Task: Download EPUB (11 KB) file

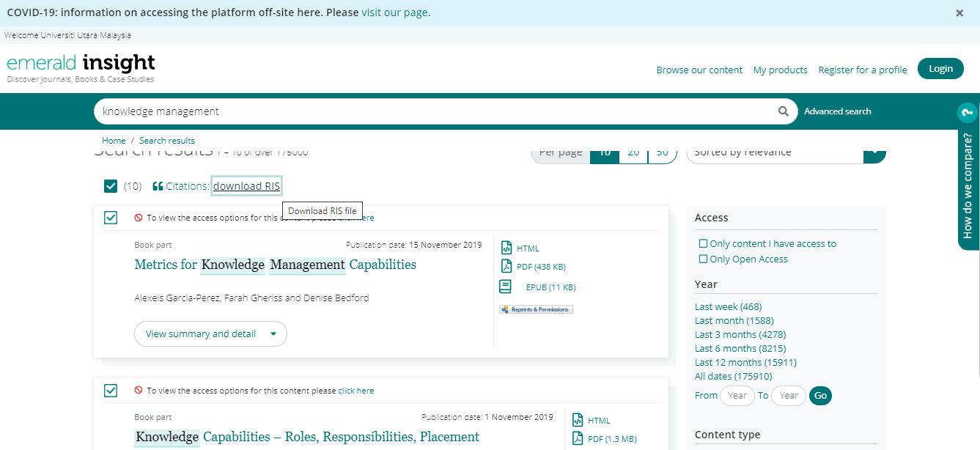Action: coord(550,287)
